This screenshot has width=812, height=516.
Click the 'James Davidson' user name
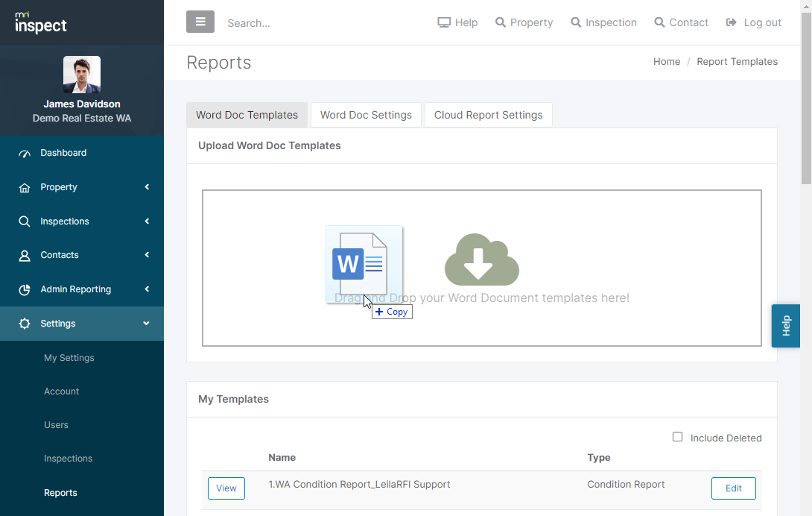82,104
